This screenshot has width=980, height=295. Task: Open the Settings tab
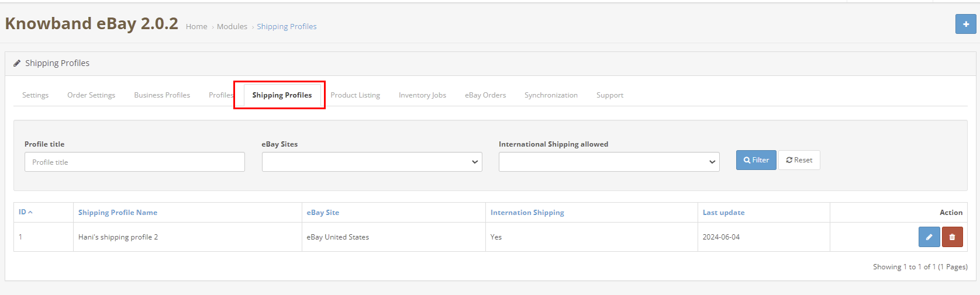35,95
